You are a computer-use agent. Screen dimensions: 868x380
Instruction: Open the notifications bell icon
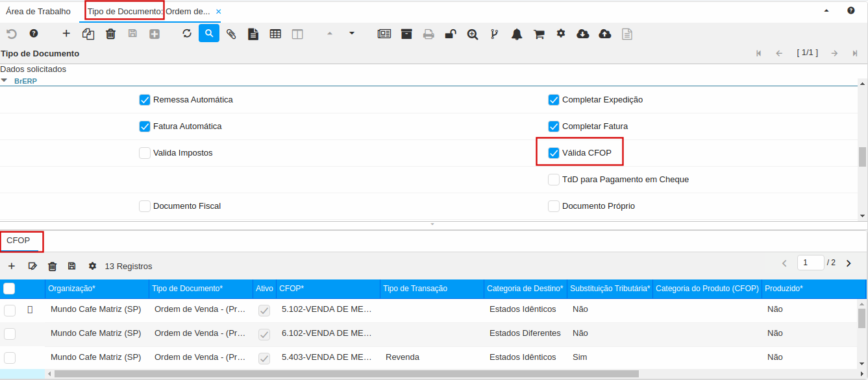point(517,34)
